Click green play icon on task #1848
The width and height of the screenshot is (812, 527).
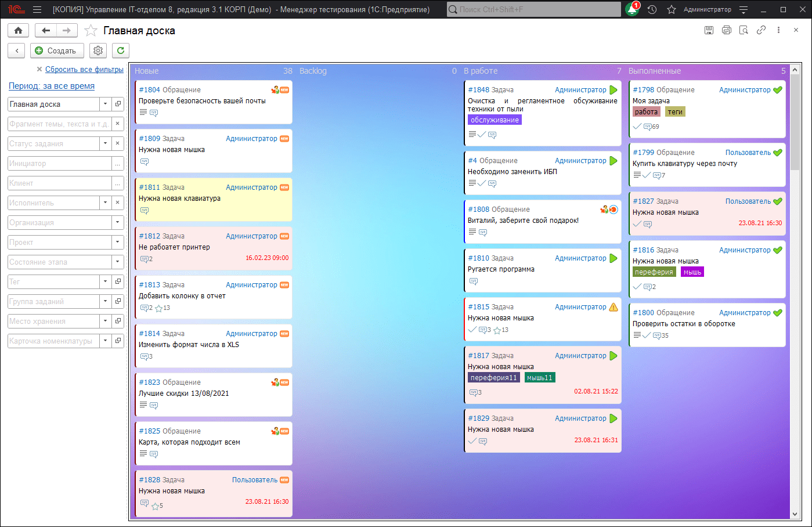(x=613, y=90)
